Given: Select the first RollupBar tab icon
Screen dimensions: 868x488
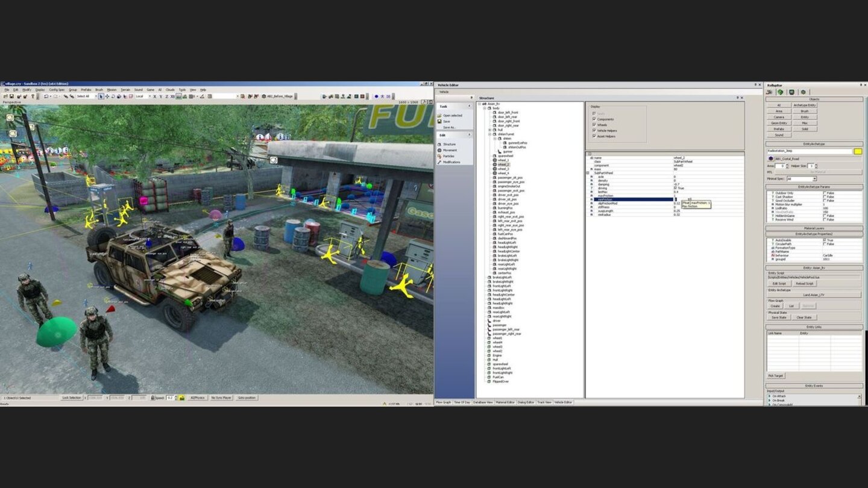Looking at the screenshot, I should click(x=769, y=92).
